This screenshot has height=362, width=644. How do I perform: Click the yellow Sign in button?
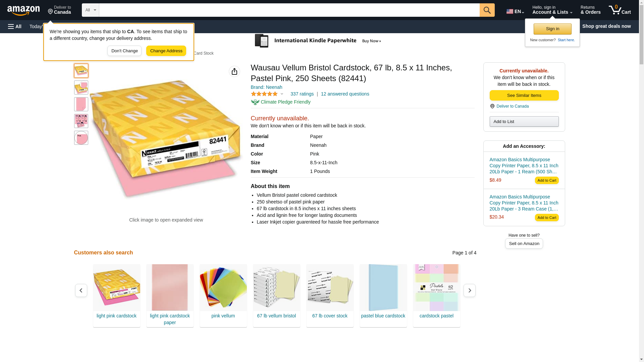click(552, 29)
